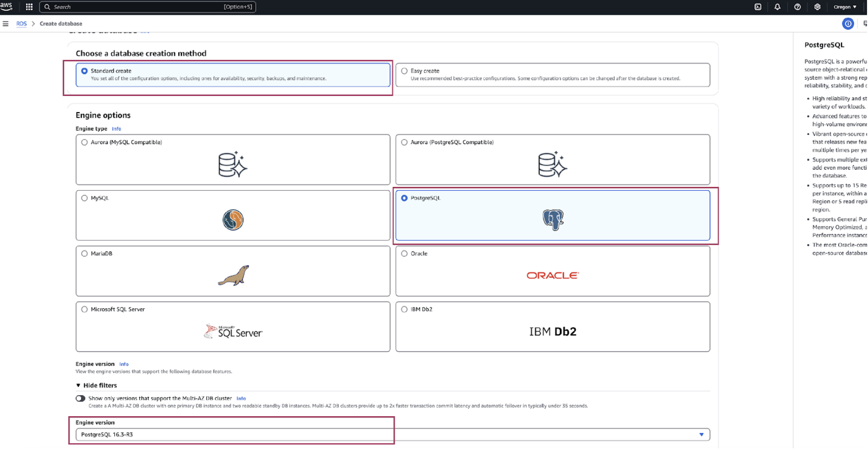Click the Aurora MySQL database icon

(x=233, y=164)
